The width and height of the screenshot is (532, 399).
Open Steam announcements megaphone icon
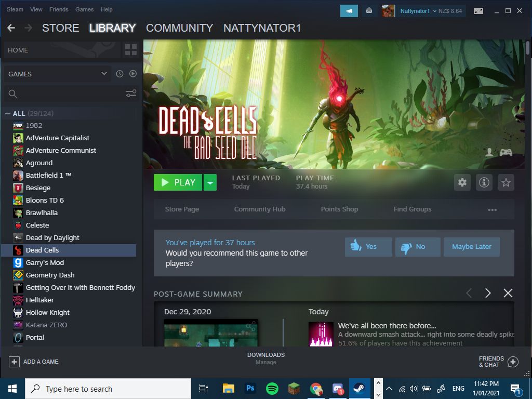click(349, 11)
